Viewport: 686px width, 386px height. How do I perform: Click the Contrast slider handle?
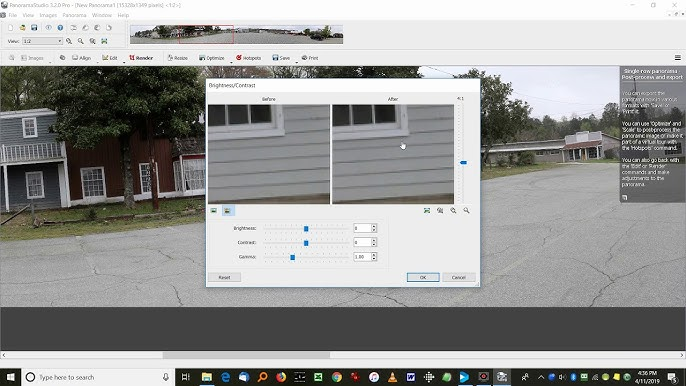pyautogui.click(x=306, y=243)
